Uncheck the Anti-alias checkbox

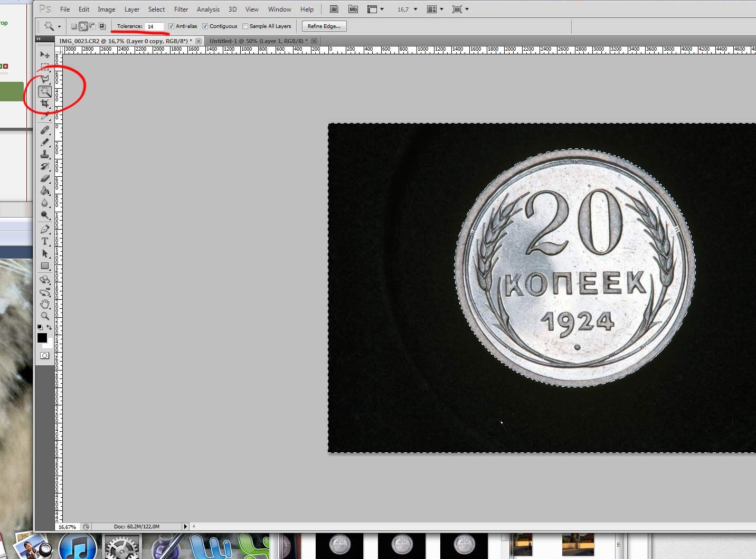[171, 26]
